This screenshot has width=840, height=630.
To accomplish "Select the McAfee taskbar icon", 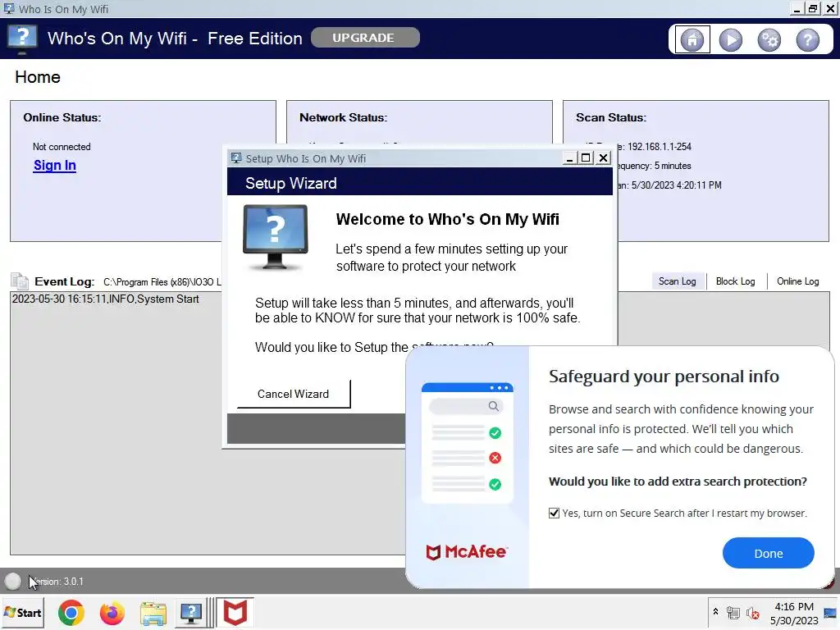I will 235,613.
